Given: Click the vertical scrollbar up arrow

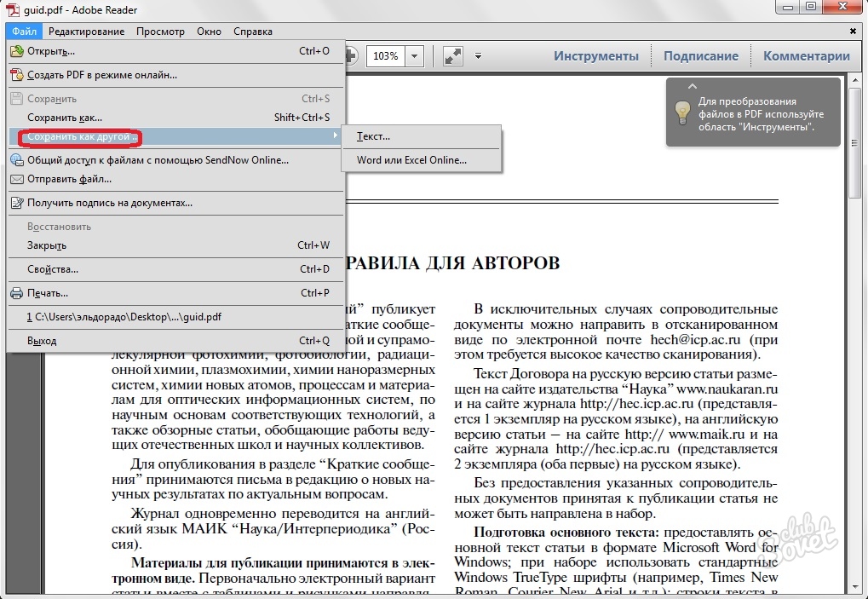Looking at the screenshot, I should (855, 80).
